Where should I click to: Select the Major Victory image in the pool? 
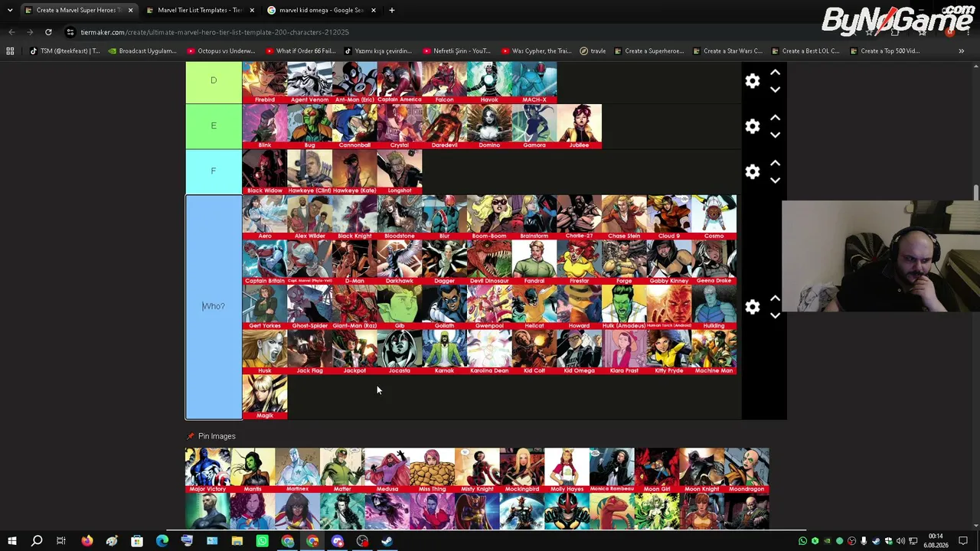207,470
